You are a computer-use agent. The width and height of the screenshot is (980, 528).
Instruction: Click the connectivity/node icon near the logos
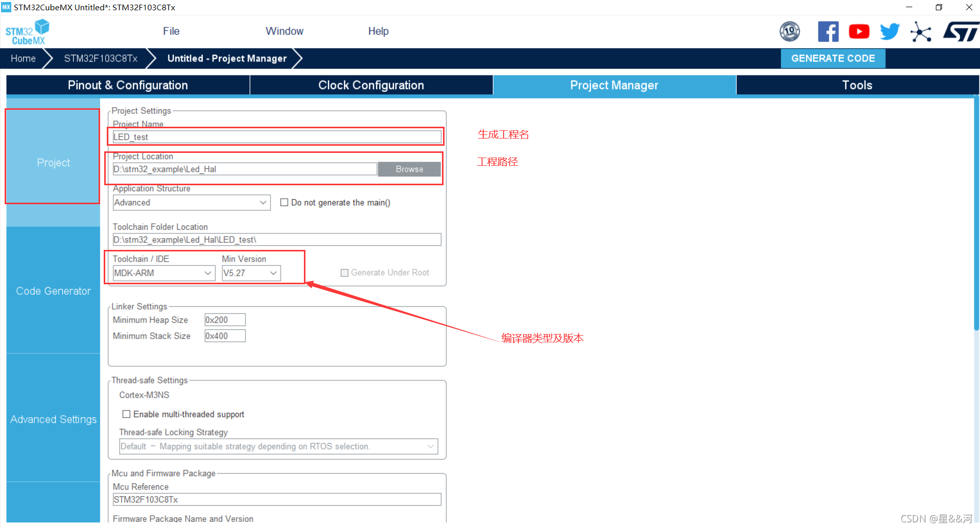[920, 31]
